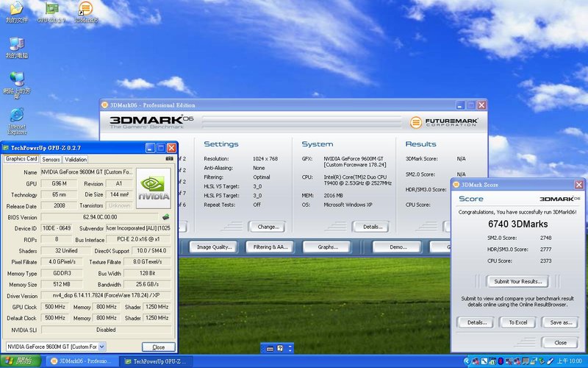Click the Name field in GPU-Z
588x368 pixels.
(87, 172)
